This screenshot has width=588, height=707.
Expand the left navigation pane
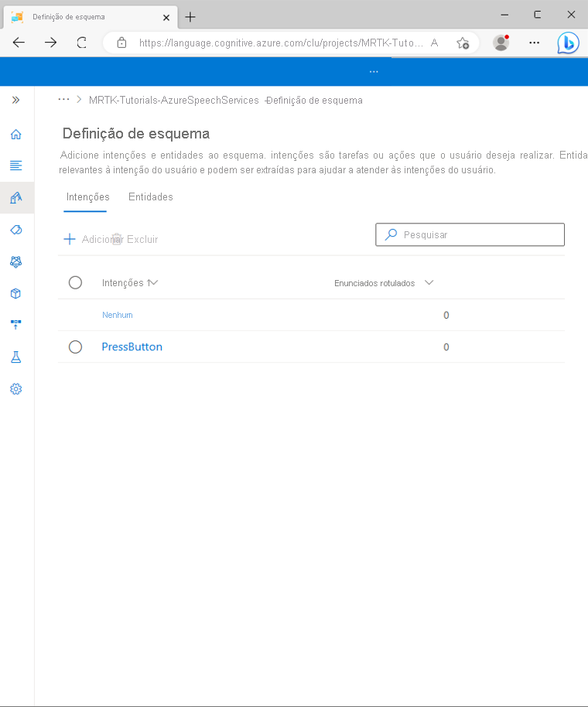coord(15,100)
